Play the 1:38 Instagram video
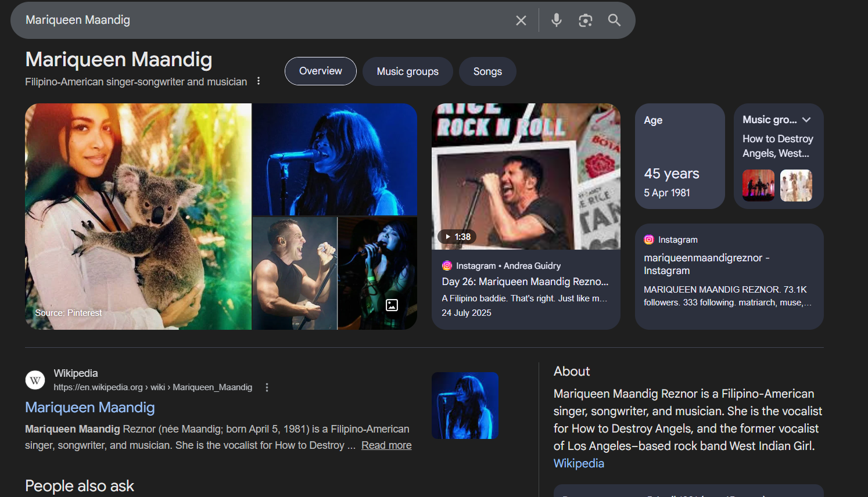Image resolution: width=868 pixels, height=497 pixels. point(457,237)
